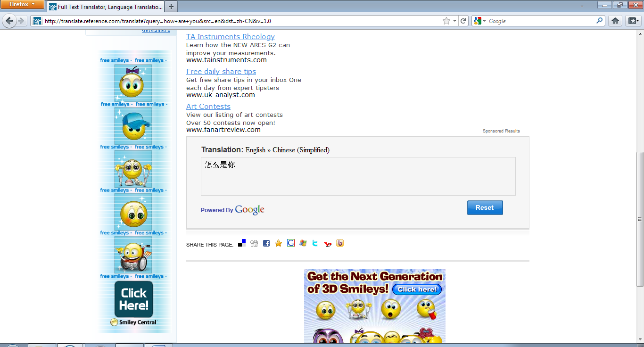Share page via Google bookmarks icon
644x347 pixels.
[x=291, y=243]
